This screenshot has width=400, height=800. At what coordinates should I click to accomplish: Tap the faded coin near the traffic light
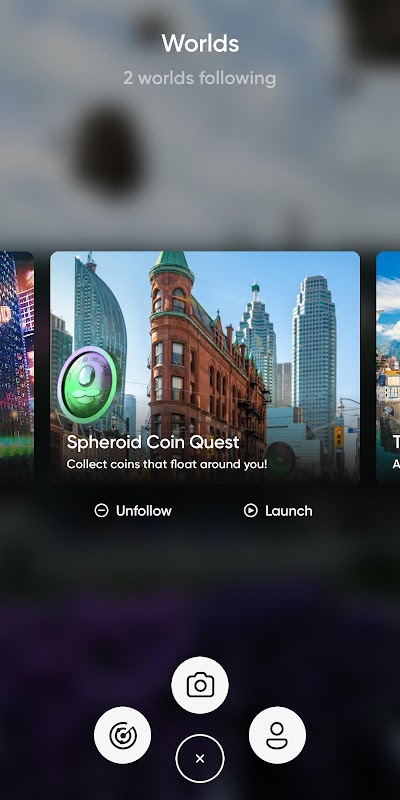[281, 459]
